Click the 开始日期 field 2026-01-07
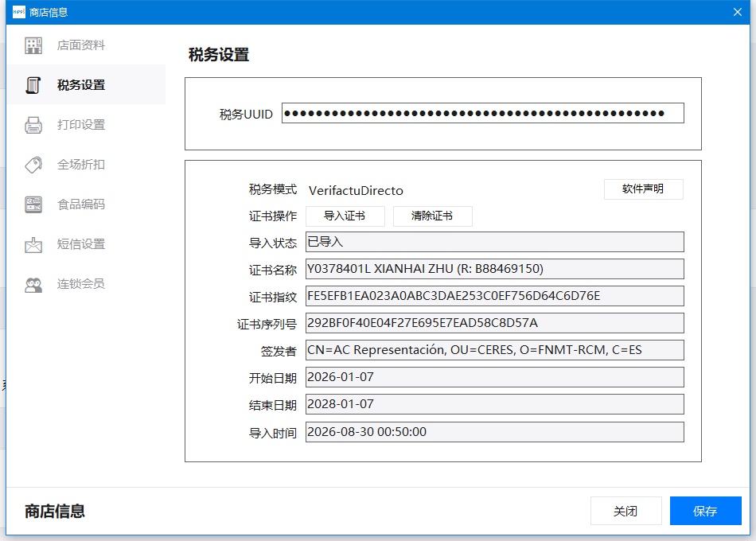Image resolution: width=756 pixels, height=541 pixels. [x=495, y=377]
